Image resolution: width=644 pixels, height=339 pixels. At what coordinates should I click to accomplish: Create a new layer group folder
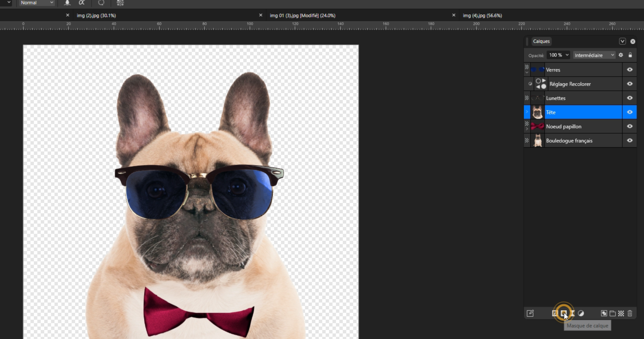(613, 313)
